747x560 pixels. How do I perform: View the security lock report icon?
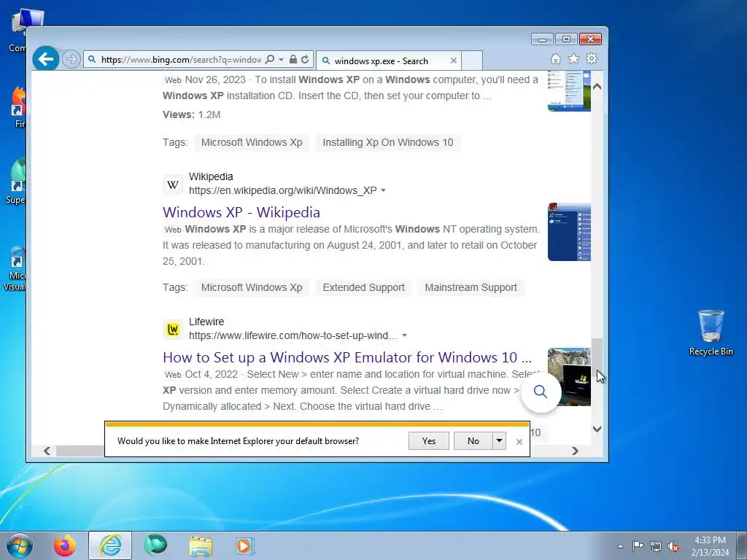click(x=293, y=59)
